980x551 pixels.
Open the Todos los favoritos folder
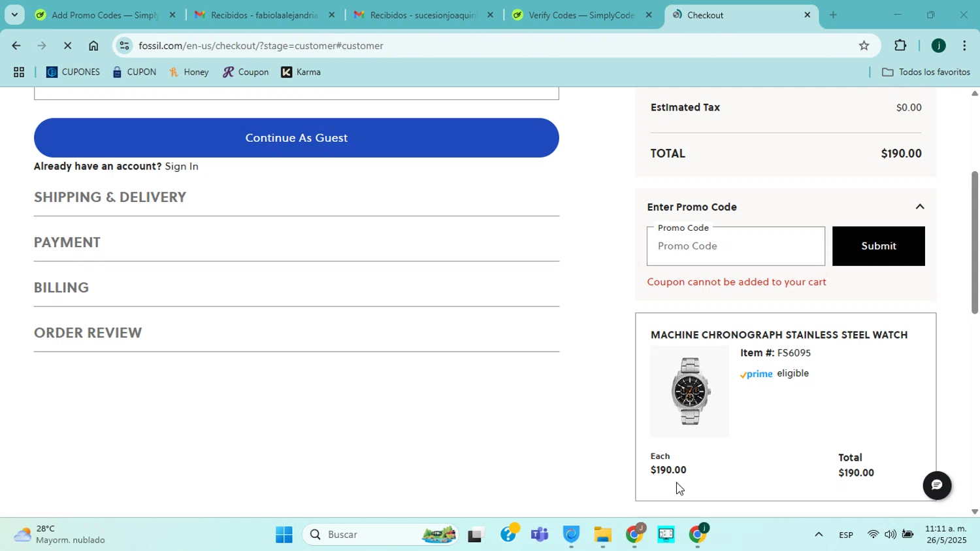click(x=926, y=72)
